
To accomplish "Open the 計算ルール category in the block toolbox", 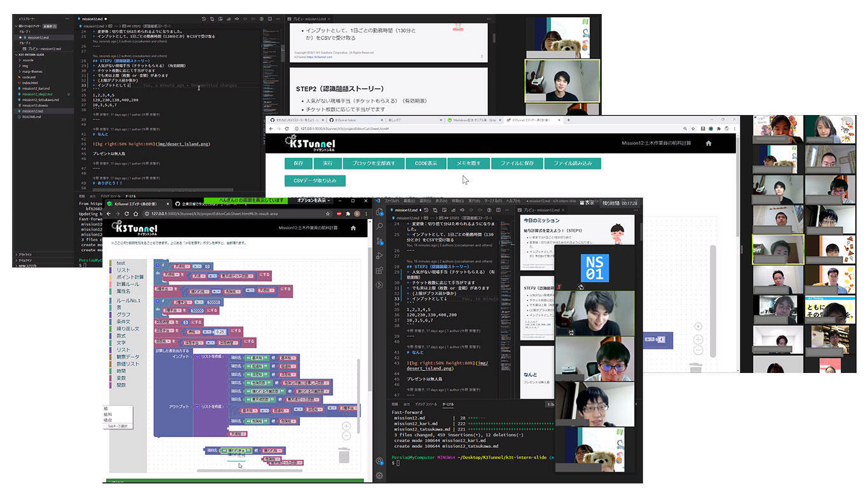I will pyautogui.click(x=127, y=284).
